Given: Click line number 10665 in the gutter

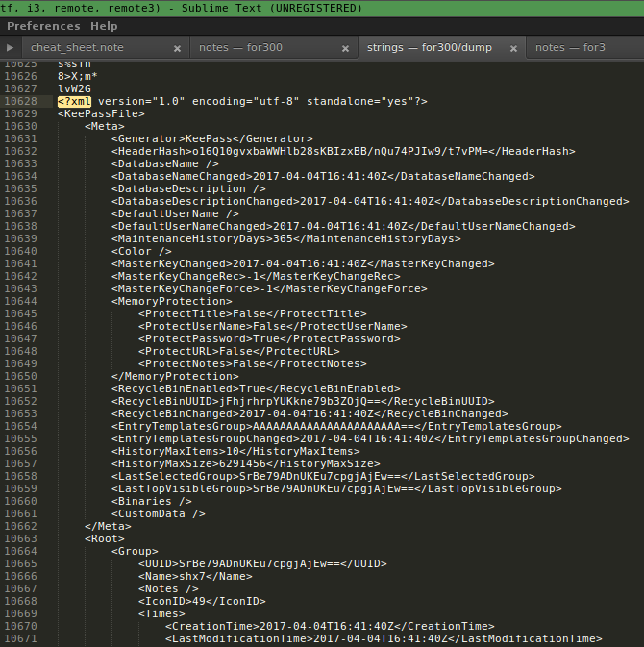Looking at the screenshot, I should 20,563.
